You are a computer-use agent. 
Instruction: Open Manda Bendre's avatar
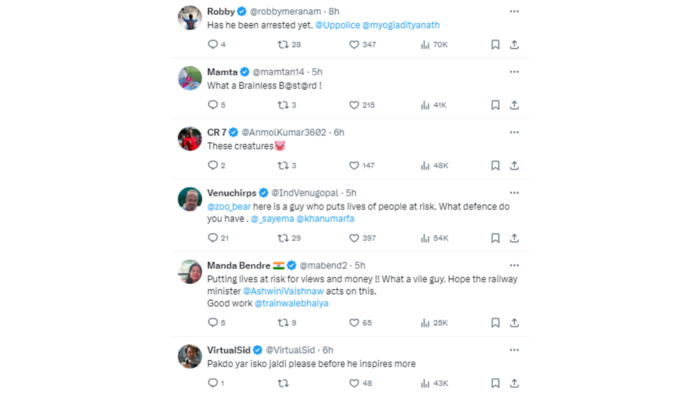190,271
